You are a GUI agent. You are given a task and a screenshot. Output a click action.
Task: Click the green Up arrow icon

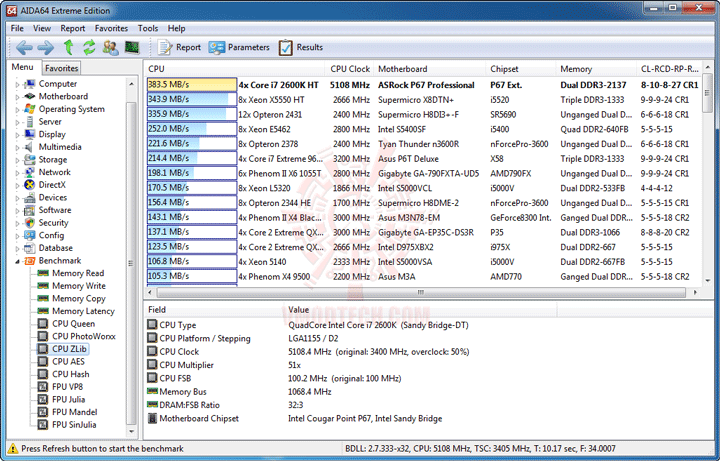click(x=68, y=47)
